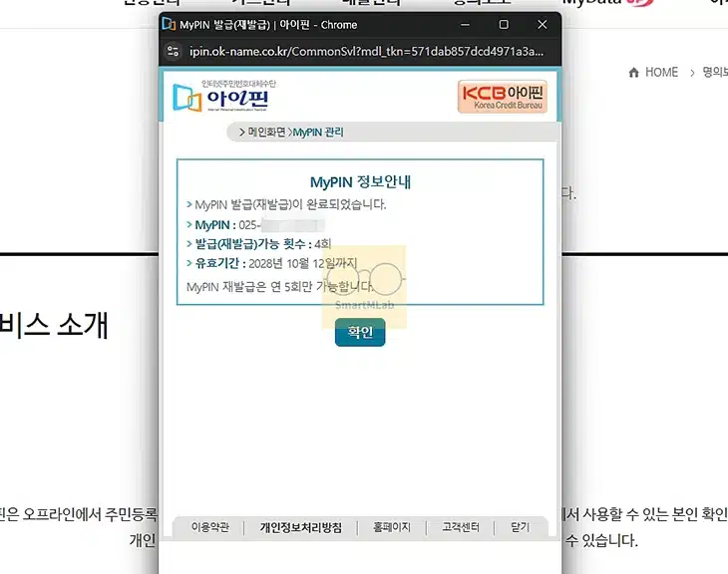Click 'MyPIN 발급(재발급)이 완료되었습니다.' text
The width and height of the screenshot is (728, 574).
[x=290, y=204]
